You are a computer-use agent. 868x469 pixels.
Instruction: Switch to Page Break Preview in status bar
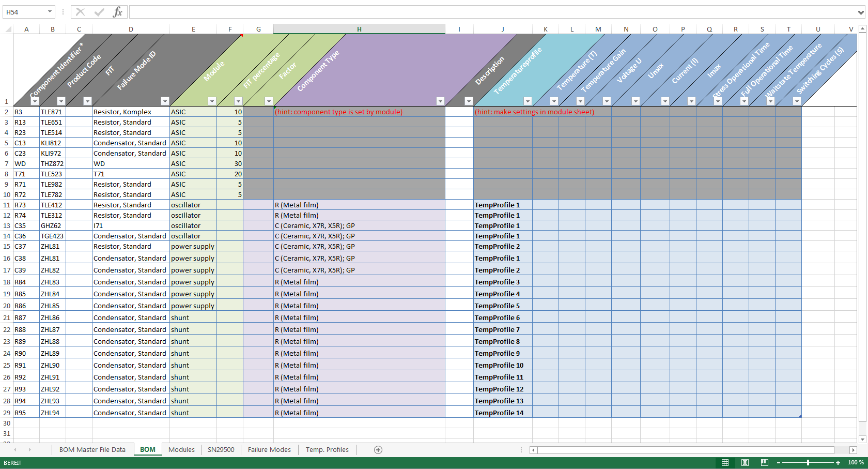point(765,463)
